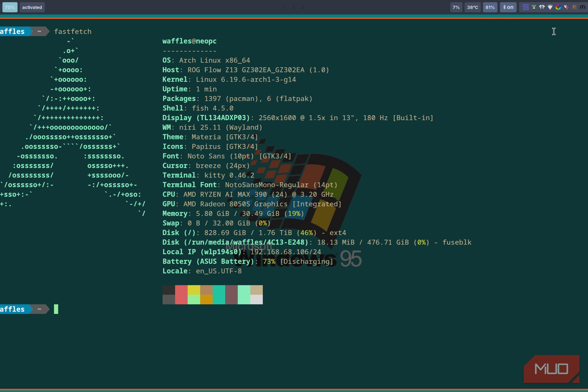Screen dimensions: 588x392
Task: Click the 'Icons: Papirus [GTK3/4]' line
Action: pyautogui.click(x=210, y=147)
